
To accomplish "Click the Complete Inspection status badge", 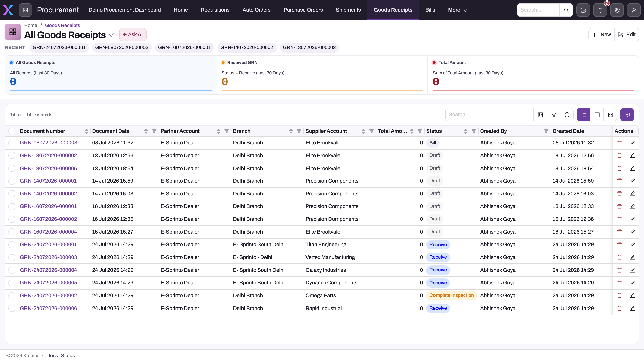I will (451, 295).
